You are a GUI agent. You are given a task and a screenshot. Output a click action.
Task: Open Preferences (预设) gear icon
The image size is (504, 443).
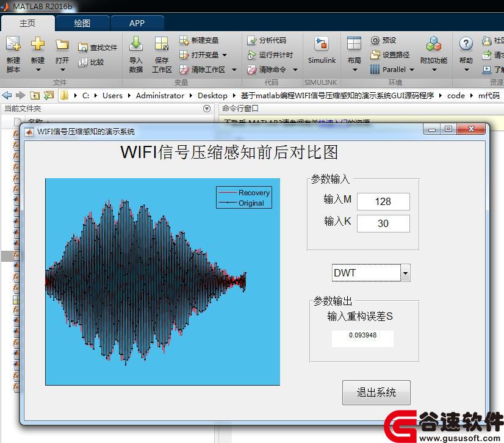[375, 40]
